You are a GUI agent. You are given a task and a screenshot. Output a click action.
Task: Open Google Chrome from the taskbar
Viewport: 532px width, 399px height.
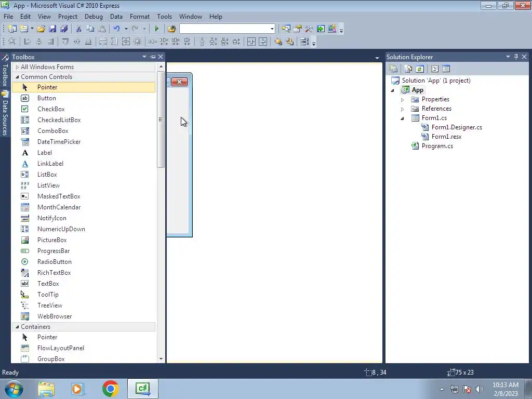(x=110, y=389)
